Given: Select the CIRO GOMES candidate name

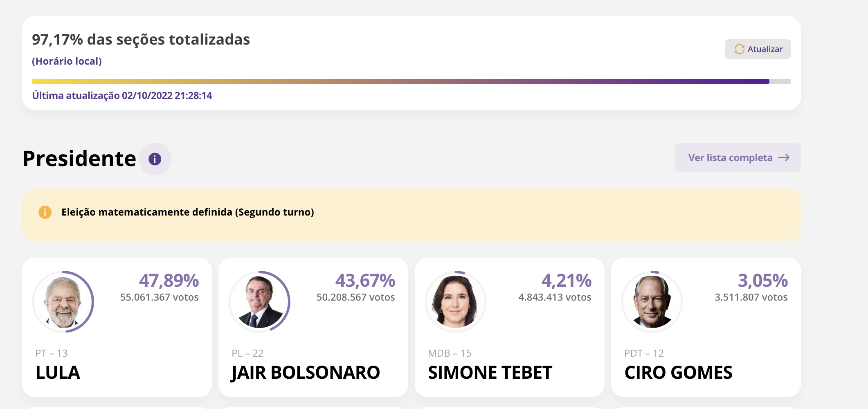Looking at the screenshot, I should [x=678, y=373].
